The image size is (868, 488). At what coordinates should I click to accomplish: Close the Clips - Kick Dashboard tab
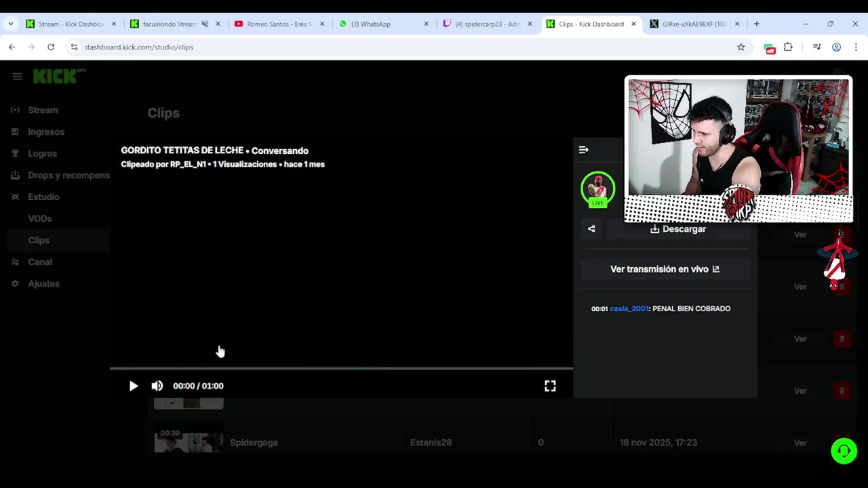pos(633,24)
